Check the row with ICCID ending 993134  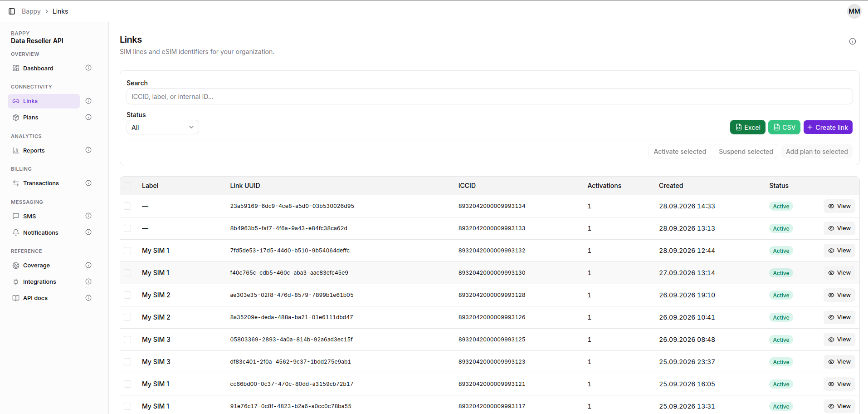coord(127,206)
